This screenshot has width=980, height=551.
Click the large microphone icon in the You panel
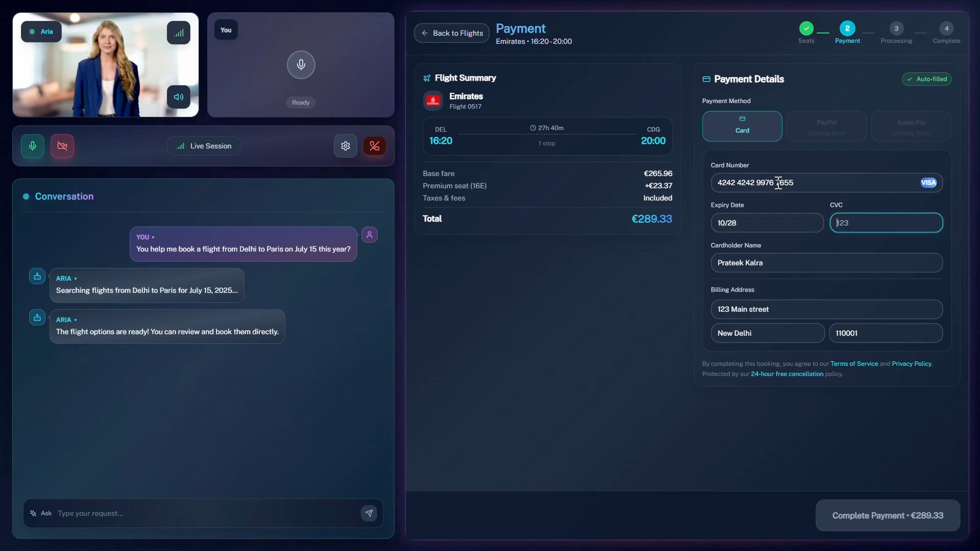point(301,65)
